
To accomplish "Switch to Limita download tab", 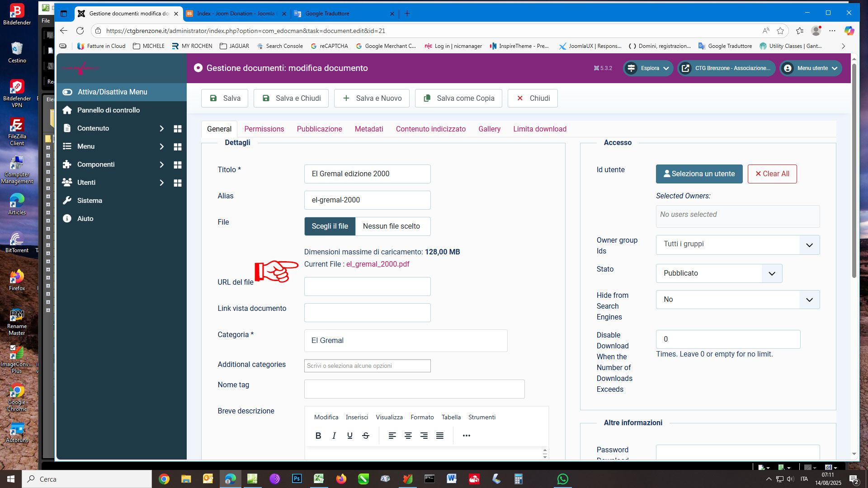I will pyautogui.click(x=540, y=129).
